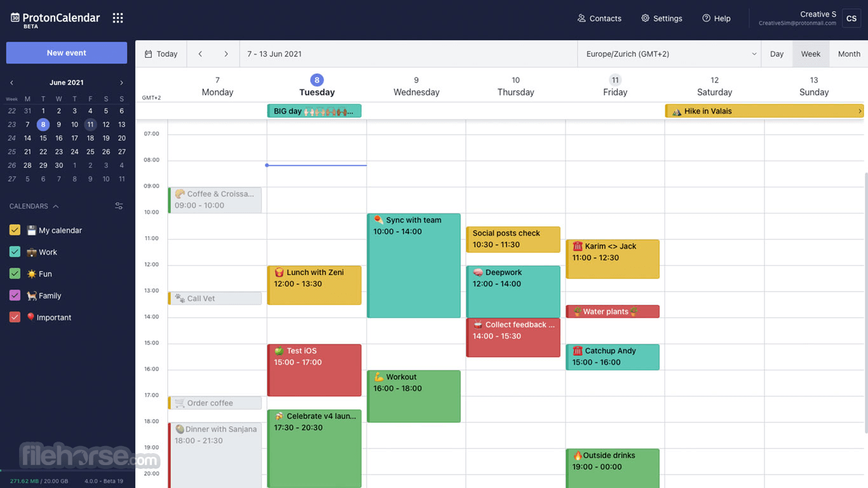This screenshot has height=488, width=868.
Task: Open Dinner with Sanjana event
Action: click(x=215, y=455)
